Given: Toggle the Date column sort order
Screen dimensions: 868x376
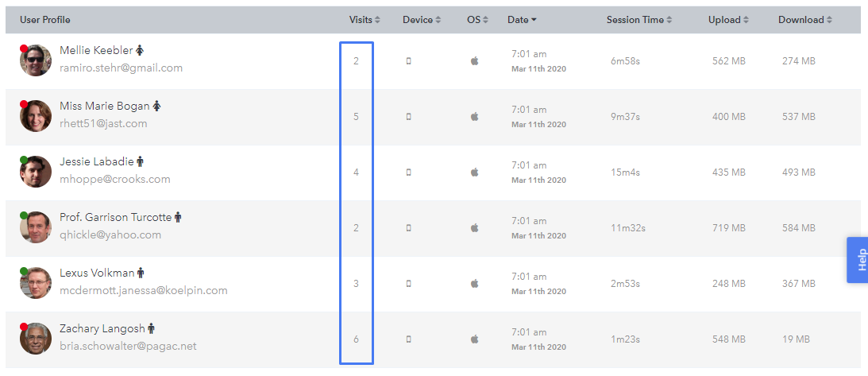Looking at the screenshot, I should point(522,20).
